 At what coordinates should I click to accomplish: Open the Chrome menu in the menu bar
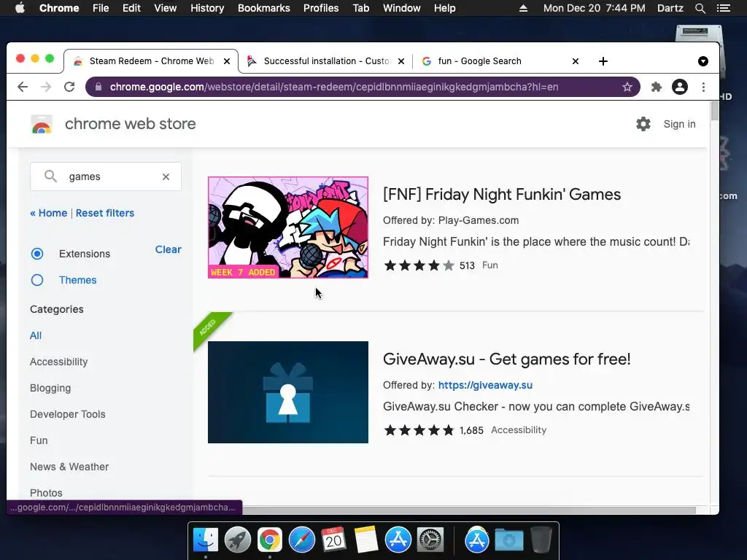(x=59, y=8)
